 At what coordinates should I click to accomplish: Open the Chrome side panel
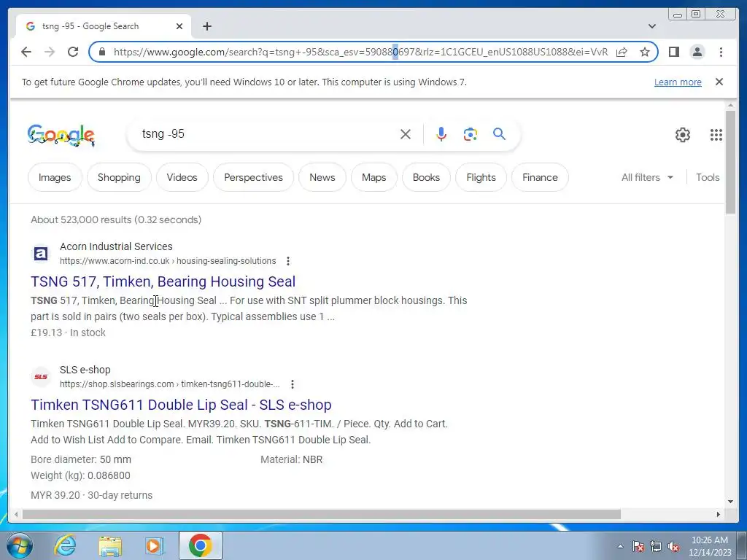coord(673,52)
